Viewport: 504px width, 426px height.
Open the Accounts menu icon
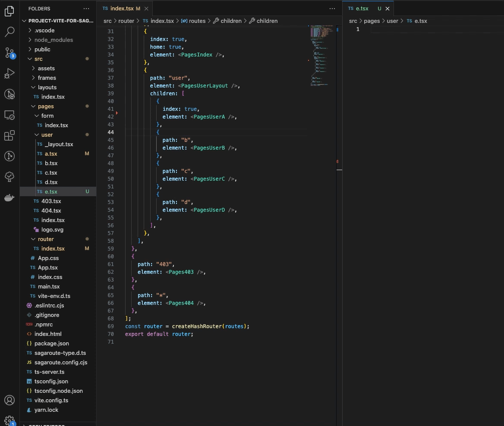pyautogui.click(x=9, y=400)
